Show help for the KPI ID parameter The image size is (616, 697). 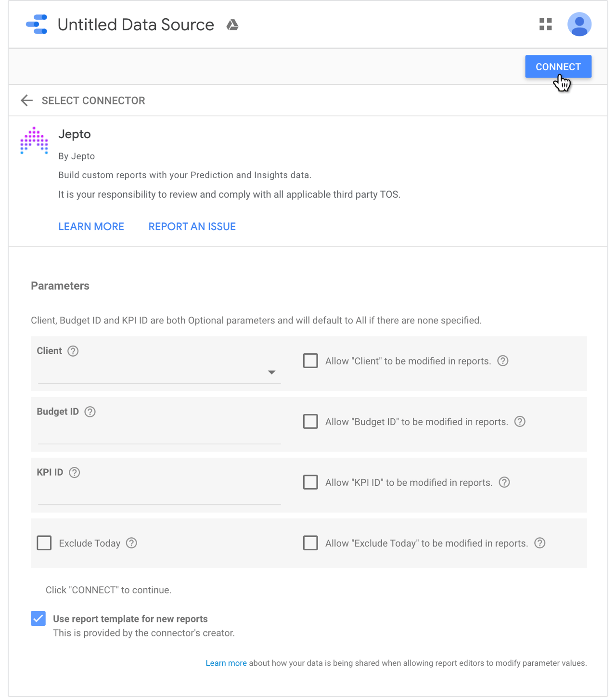(x=75, y=472)
